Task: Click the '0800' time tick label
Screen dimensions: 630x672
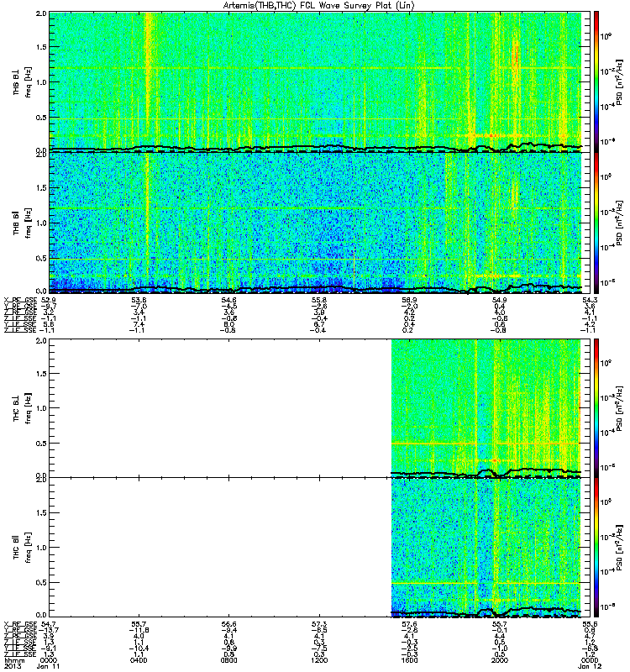Action: point(228,660)
